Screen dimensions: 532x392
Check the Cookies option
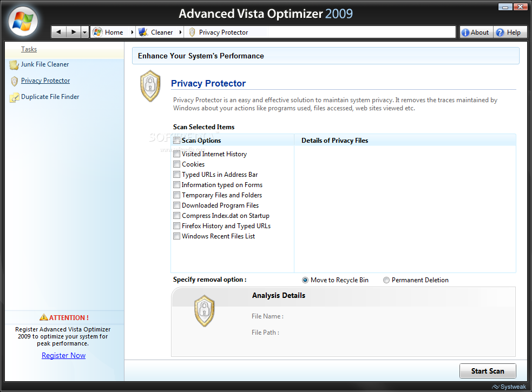(x=177, y=164)
